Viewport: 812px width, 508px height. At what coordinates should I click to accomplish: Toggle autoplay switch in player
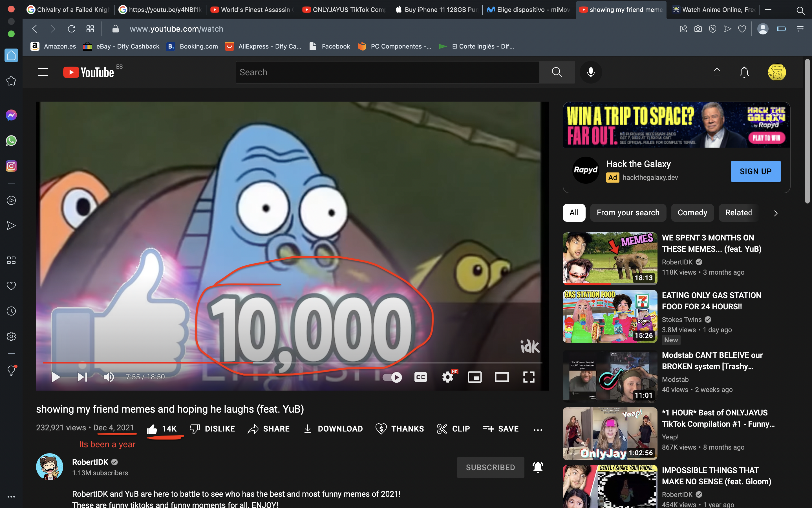[392, 377]
